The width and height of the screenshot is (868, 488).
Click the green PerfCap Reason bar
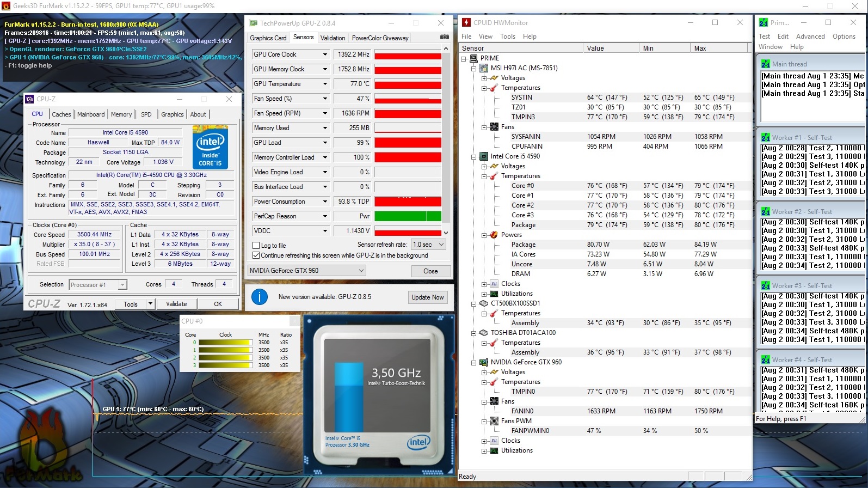click(408, 216)
